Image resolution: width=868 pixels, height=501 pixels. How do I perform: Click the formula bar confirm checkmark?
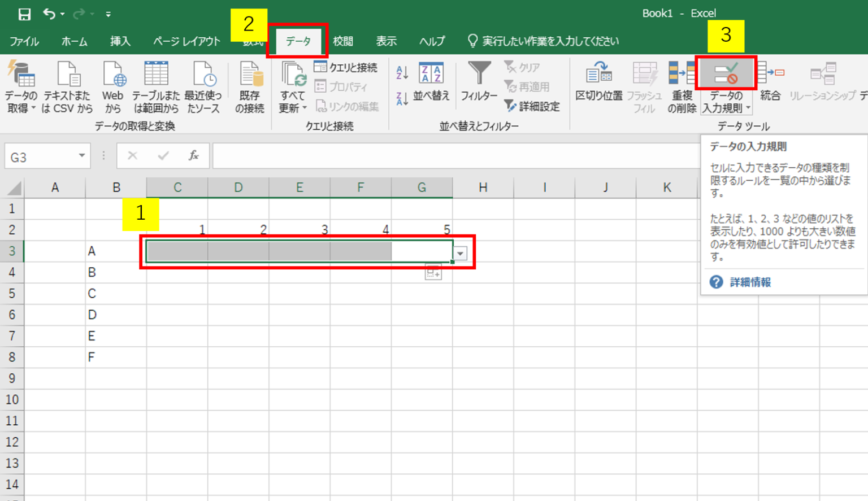tap(163, 156)
